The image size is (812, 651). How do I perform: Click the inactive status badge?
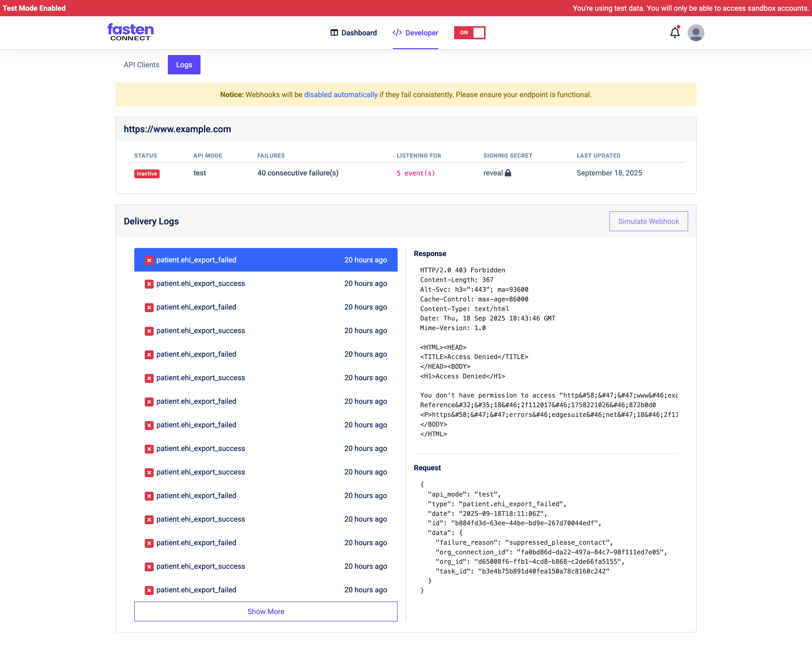tap(147, 174)
